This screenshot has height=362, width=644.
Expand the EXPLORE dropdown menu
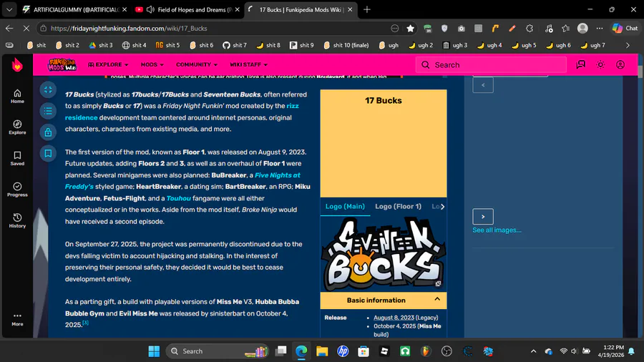coord(108,65)
